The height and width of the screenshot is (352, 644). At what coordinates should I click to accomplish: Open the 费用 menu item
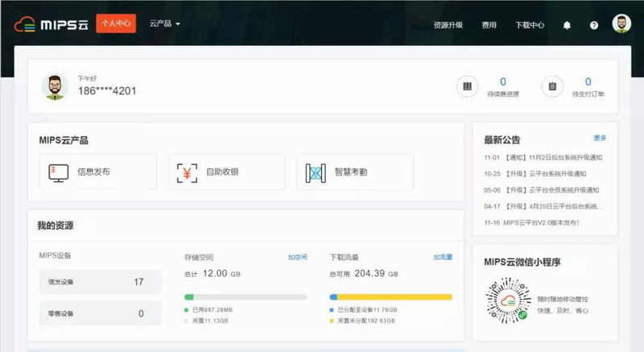489,25
